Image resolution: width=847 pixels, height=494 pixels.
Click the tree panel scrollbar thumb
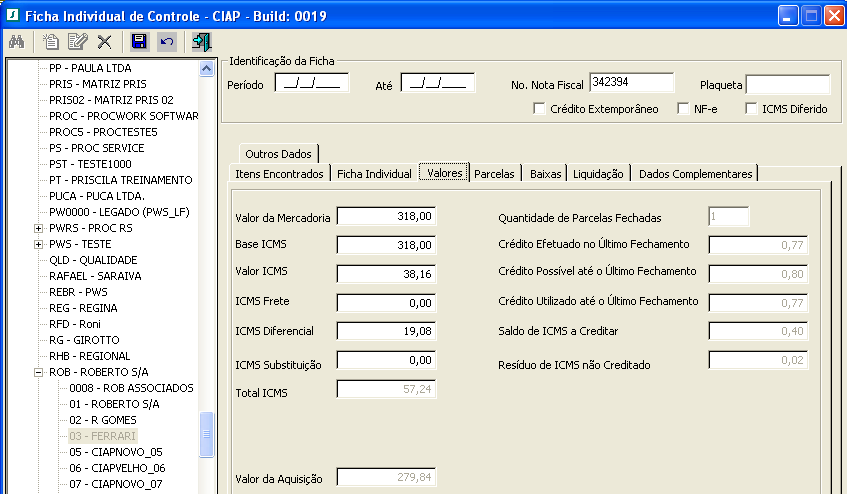coord(207,434)
